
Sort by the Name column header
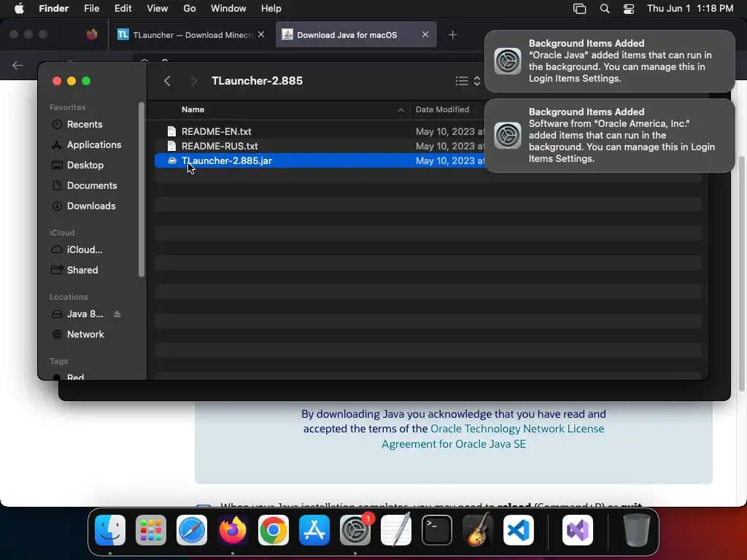[x=193, y=109]
